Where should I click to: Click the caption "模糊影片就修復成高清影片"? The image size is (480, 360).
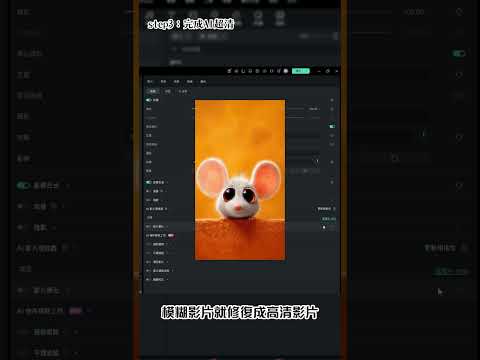[x=240, y=313]
